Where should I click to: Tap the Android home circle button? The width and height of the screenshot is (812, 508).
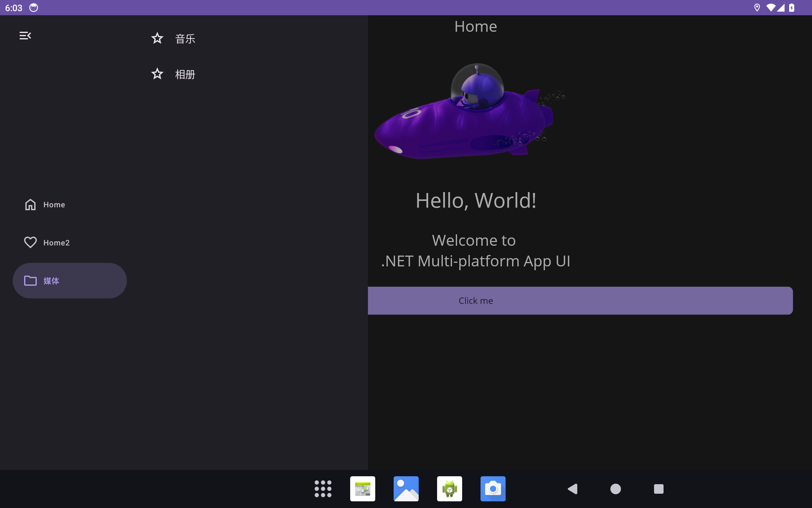pyautogui.click(x=615, y=489)
